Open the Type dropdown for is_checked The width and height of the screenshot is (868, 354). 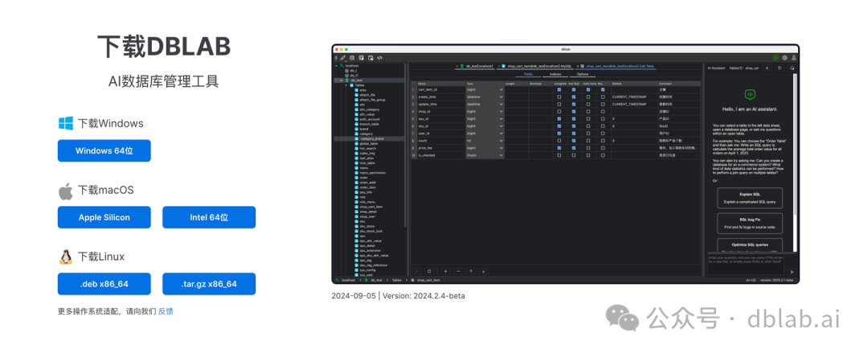[x=501, y=155]
